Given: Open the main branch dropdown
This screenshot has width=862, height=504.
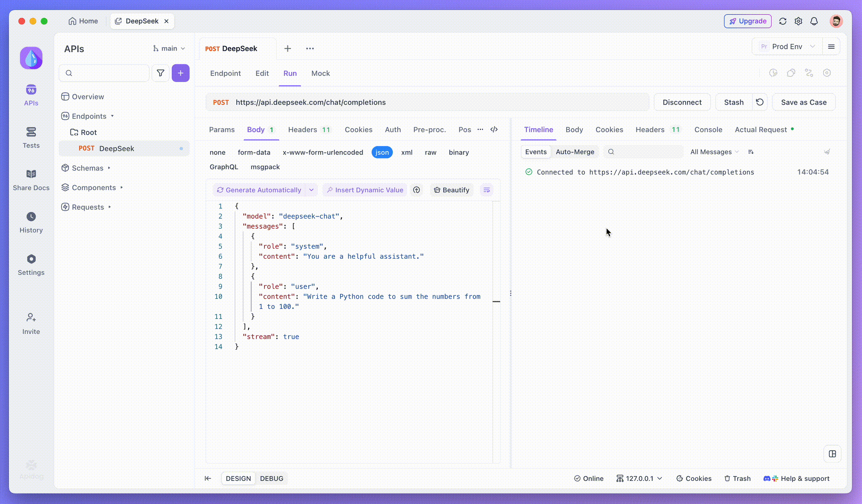Looking at the screenshot, I should [x=169, y=48].
